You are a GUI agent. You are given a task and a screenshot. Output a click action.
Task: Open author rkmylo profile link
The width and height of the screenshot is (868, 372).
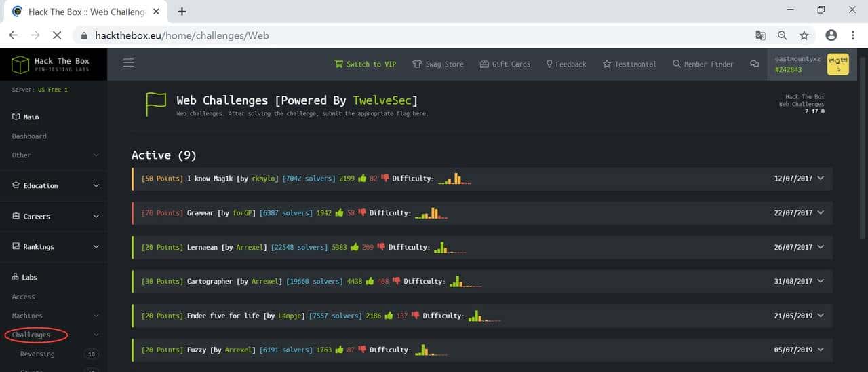pos(264,179)
